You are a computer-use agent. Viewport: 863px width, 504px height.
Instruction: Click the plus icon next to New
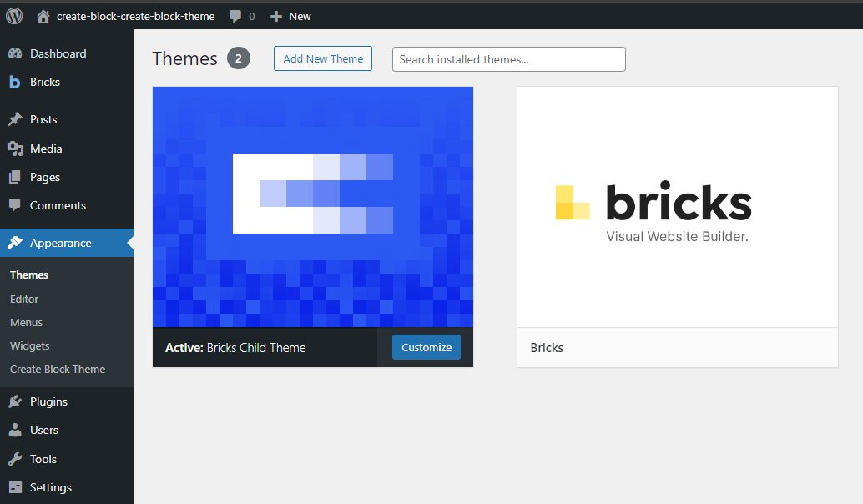[x=275, y=17]
